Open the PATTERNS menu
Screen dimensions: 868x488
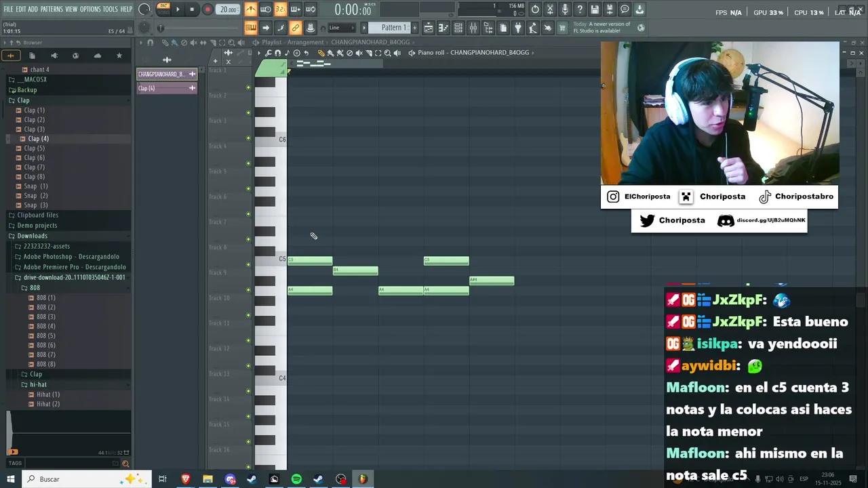pyautogui.click(x=52, y=9)
